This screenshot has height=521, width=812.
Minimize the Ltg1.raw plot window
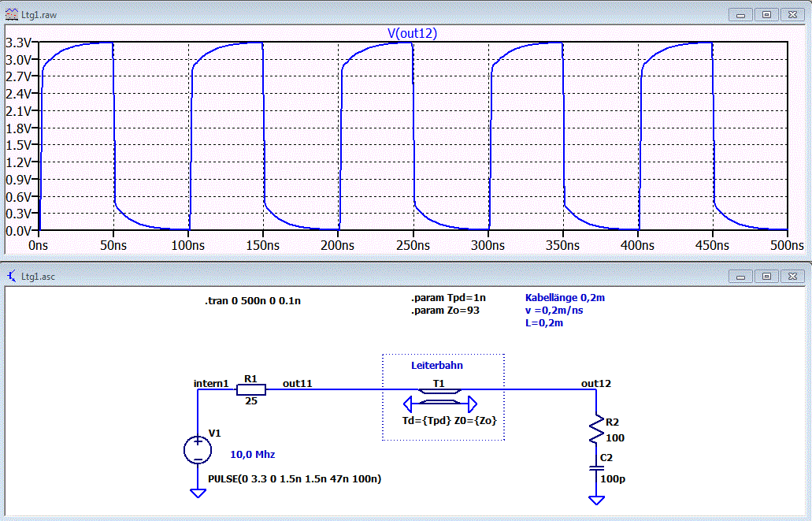point(740,15)
